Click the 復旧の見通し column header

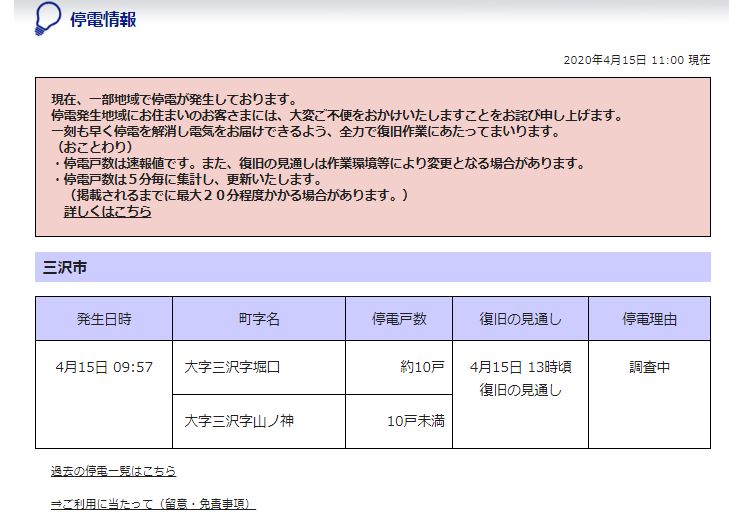click(520, 319)
